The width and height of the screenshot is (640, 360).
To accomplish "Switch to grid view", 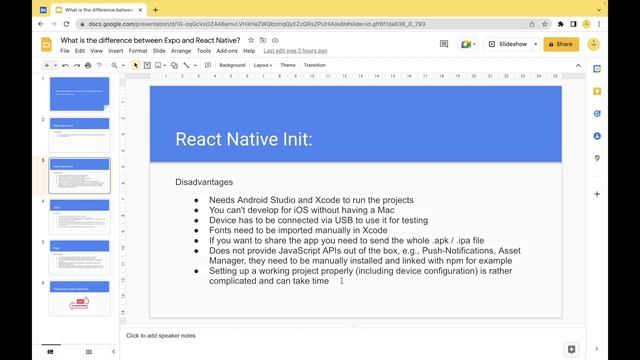I will point(89,351).
